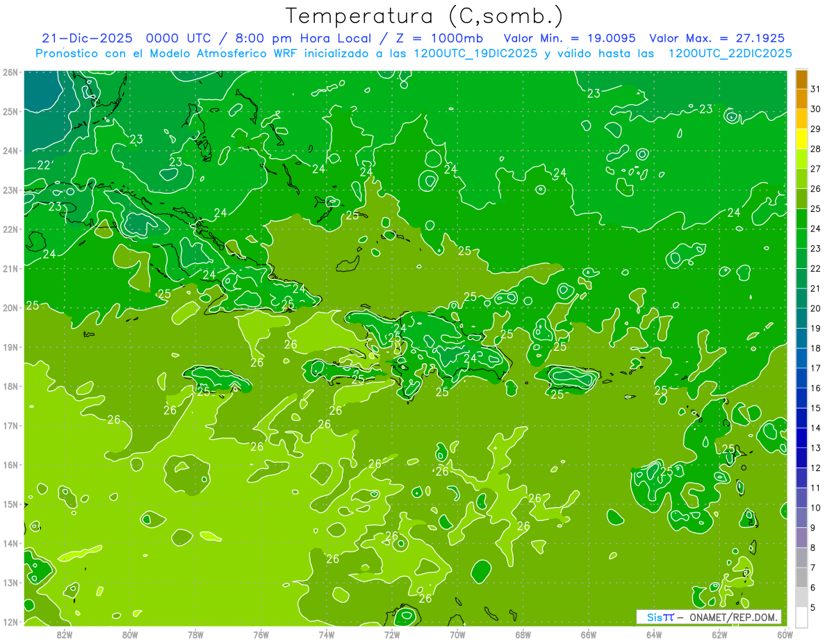
Task: Click the '25N' latitude axis label
Action: 10,111
